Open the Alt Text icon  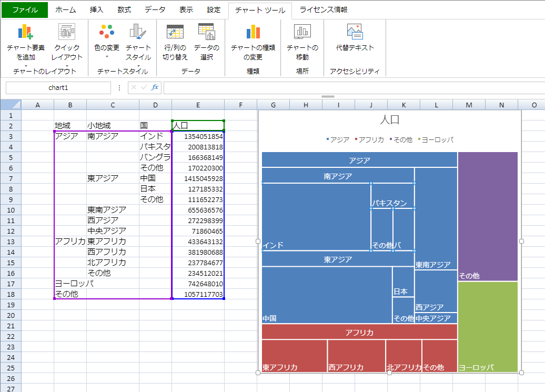355,32
